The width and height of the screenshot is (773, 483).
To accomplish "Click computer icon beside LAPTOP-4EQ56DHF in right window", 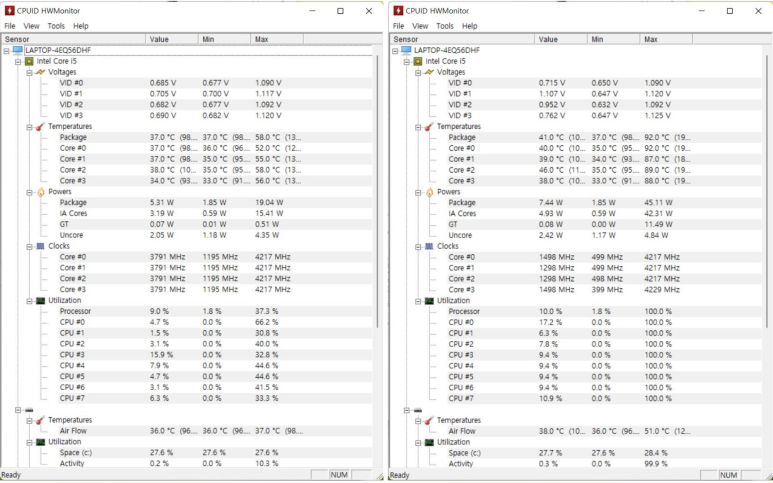I will pyautogui.click(x=407, y=50).
